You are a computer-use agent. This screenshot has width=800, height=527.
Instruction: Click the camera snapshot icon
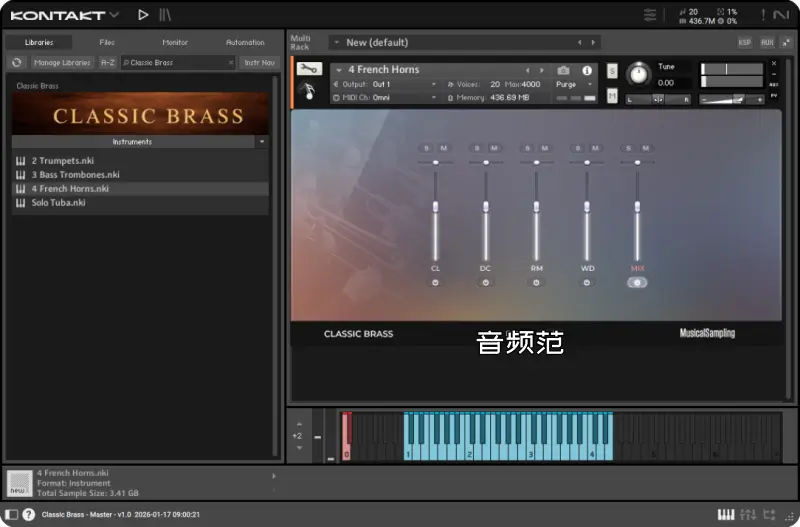pos(563,70)
